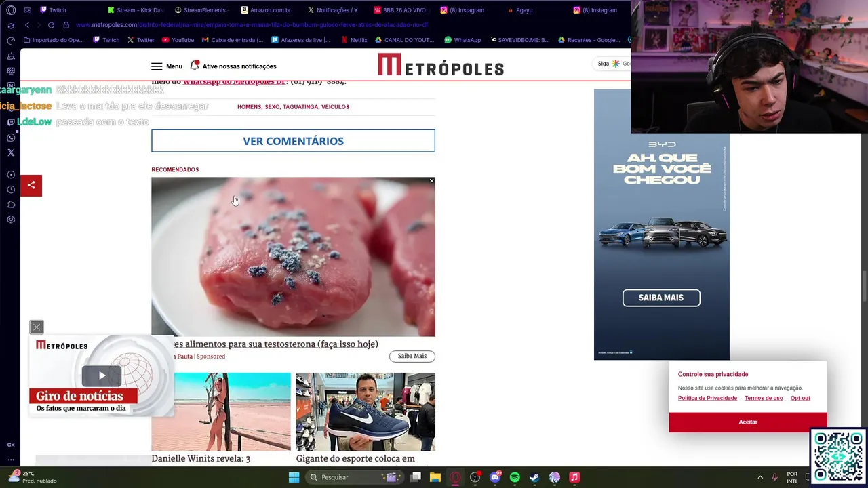Click the site padlock icon

coord(66,25)
